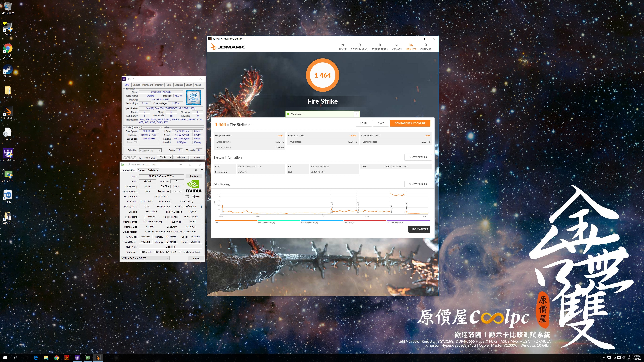Click the Valid score question mark help
The height and width of the screenshot is (362, 644).
point(356,114)
